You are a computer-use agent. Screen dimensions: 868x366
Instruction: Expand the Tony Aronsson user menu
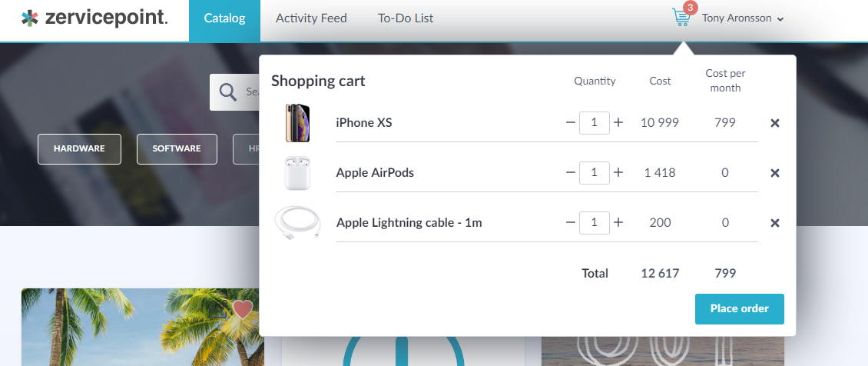coord(742,18)
